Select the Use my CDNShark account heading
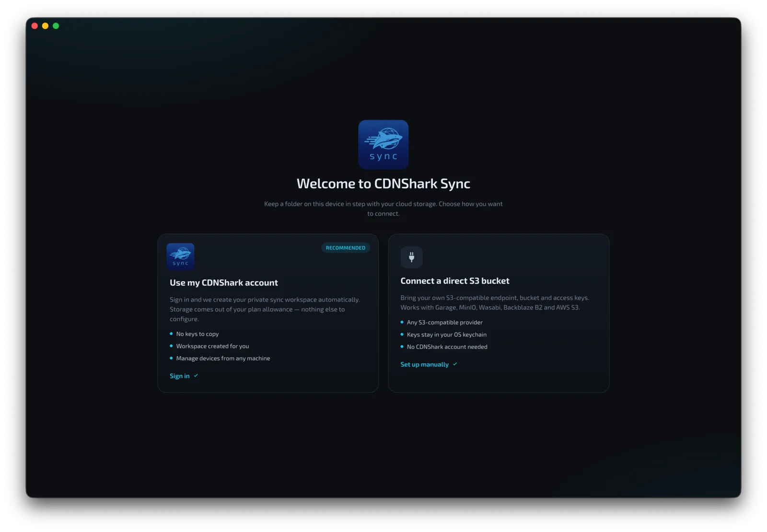The height and width of the screenshot is (532, 767). tap(224, 283)
